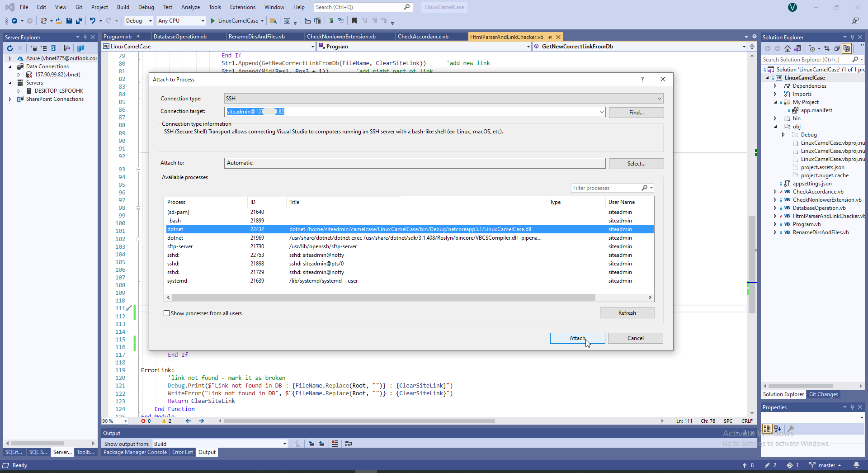868x473 pixels.
Task: Select the sftp-server process row
Action: [410, 246]
